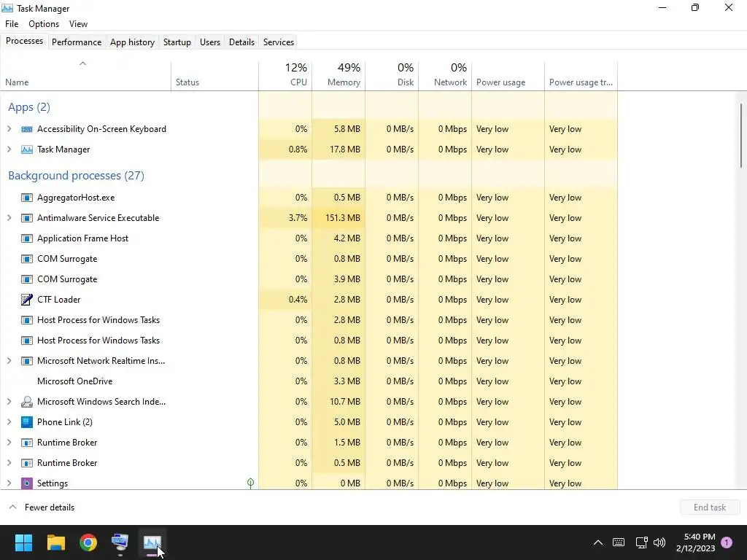Expand the Accessibility On-Screen Keyboard entry
Image resolution: width=747 pixels, height=560 pixels.
click(9, 129)
